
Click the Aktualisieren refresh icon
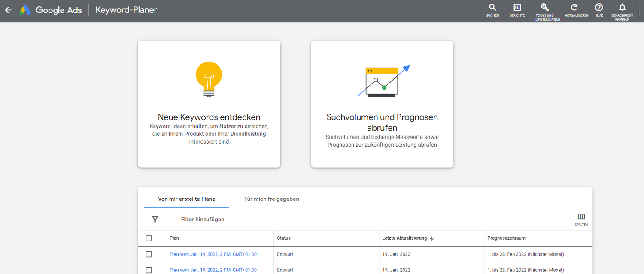coord(574,8)
